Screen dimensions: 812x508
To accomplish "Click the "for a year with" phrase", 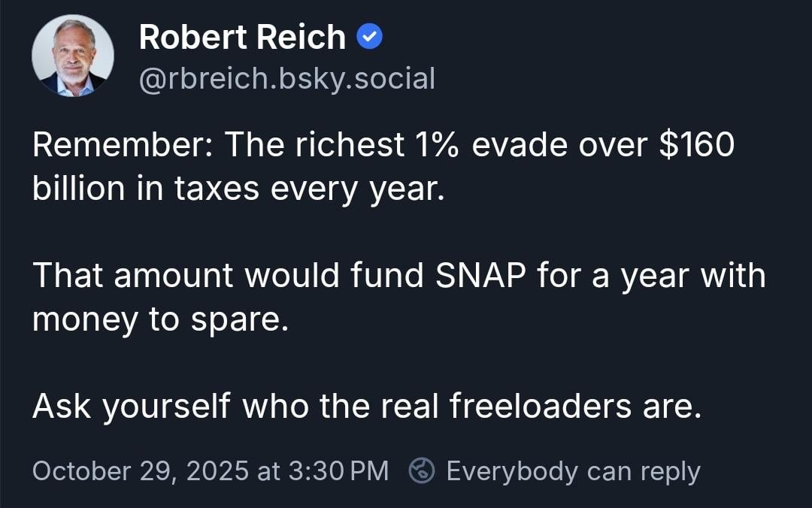I will [x=651, y=276].
